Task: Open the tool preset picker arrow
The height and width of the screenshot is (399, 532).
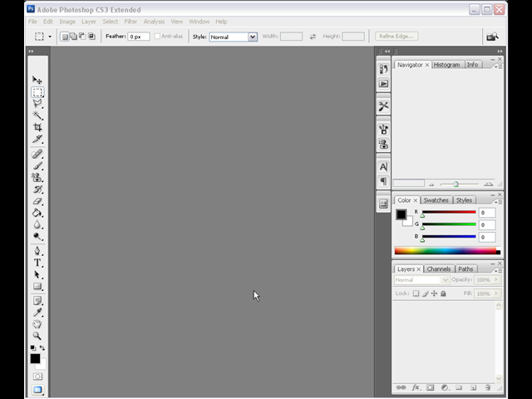Action: 50,37
